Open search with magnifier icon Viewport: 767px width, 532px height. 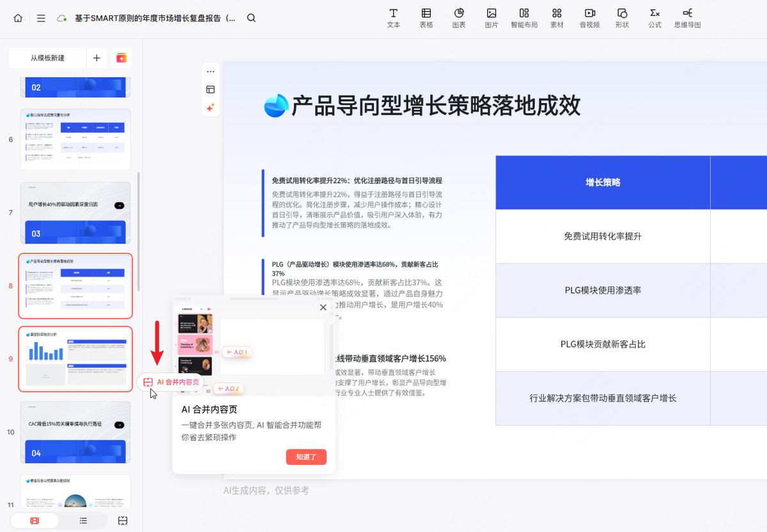(x=251, y=18)
